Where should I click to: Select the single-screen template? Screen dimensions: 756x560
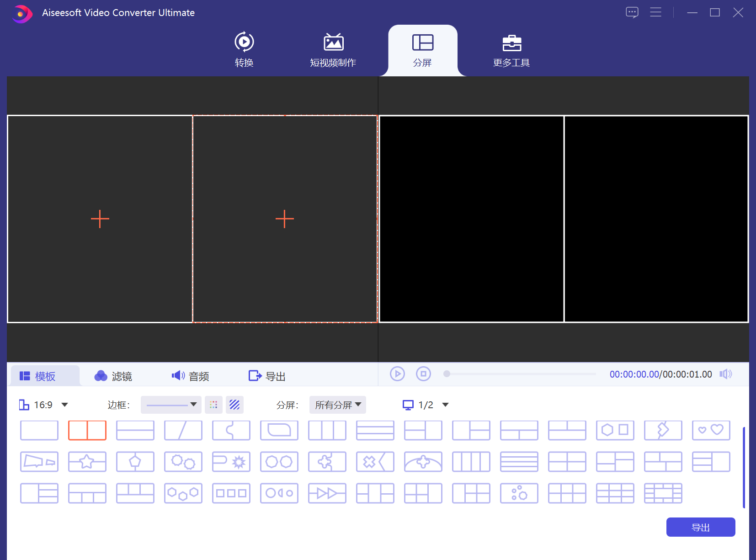click(39, 430)
